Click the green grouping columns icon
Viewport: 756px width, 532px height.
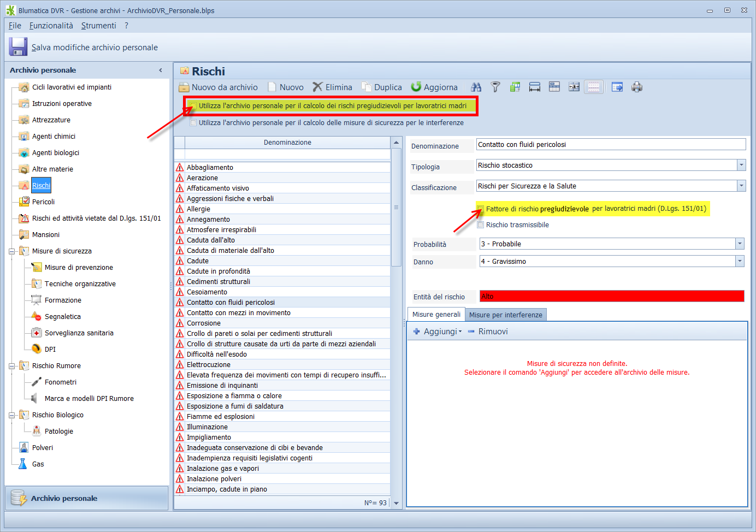[x=515, y=87]
